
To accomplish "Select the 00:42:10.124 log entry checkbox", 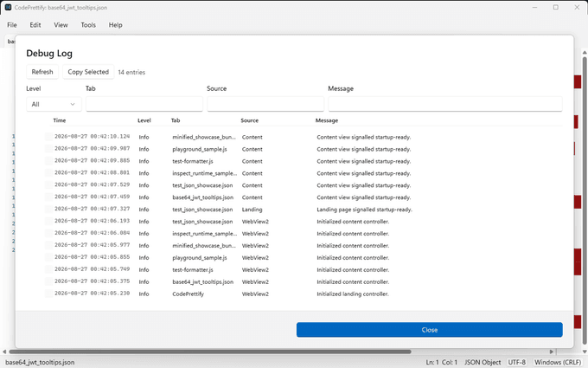I will tap(48, 137).
